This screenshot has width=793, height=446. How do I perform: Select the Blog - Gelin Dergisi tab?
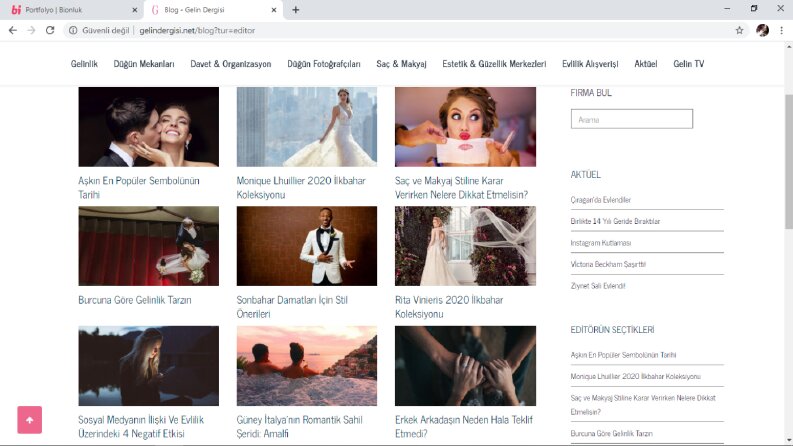pos(212,10)
